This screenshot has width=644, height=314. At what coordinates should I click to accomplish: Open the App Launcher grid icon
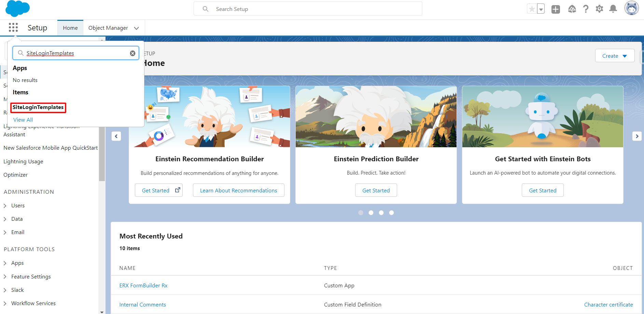[13, 27]
